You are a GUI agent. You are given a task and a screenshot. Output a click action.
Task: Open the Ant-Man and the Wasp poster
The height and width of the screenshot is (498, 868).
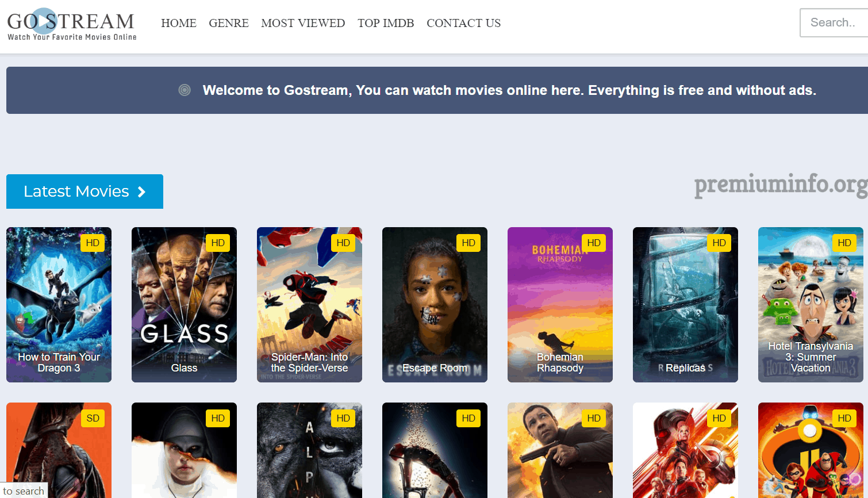click(x=685, y=450)
